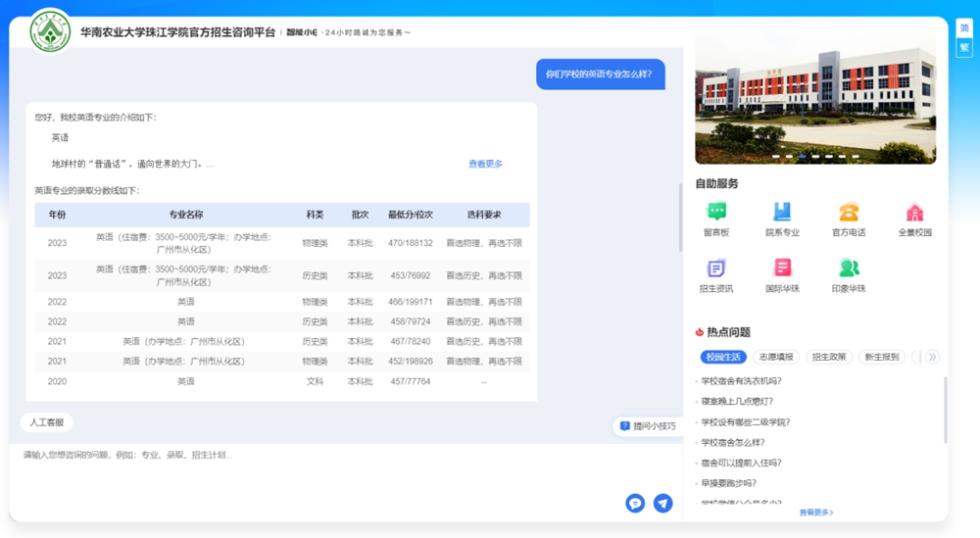Image resolution: width=980 pixels, height=538 pixels.
Task: Open the 全景校园 panoramic campus icon
Action: tap(914, 213)
